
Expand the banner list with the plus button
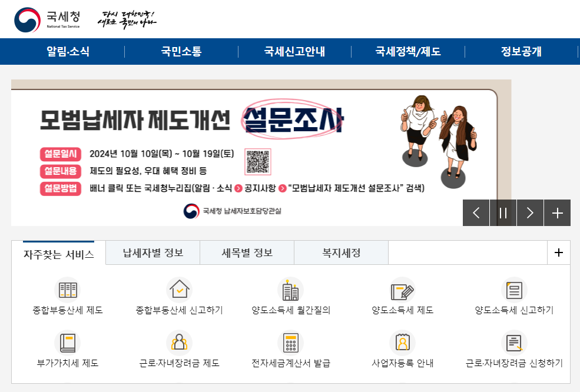click(557, 212)
